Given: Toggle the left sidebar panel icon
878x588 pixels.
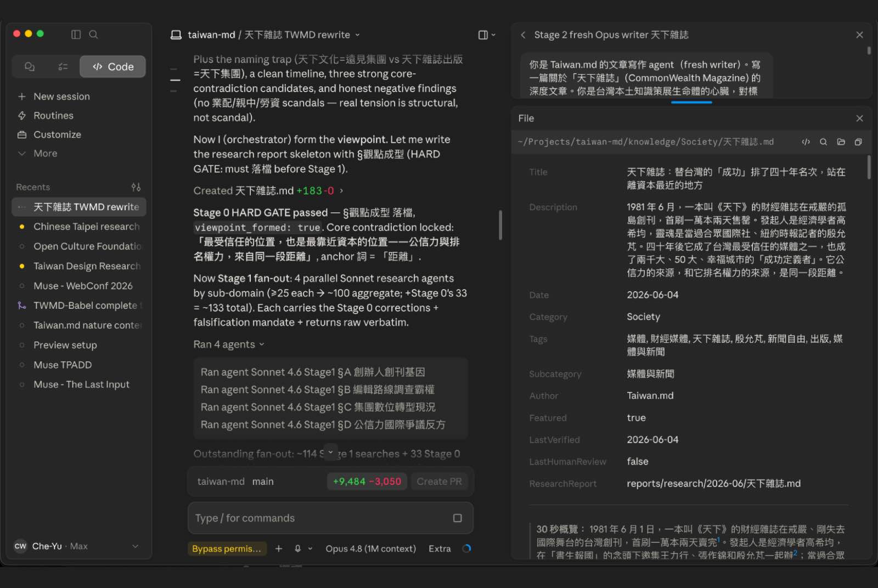Looking at the screenshot, I should point(76,35).
